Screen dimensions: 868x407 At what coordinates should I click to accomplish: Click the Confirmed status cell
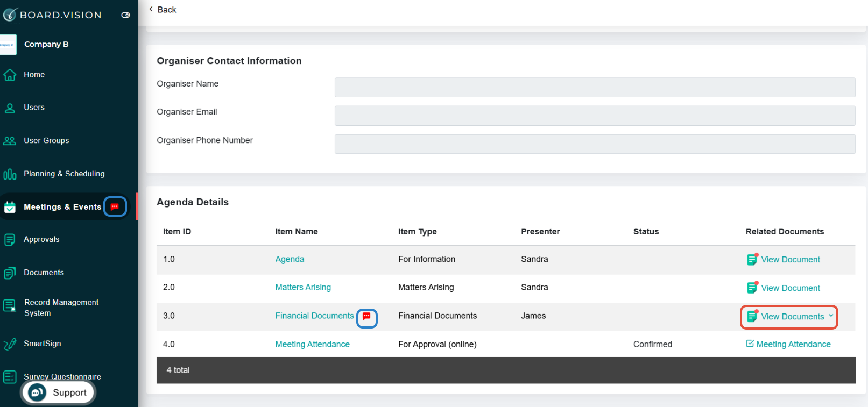pyautogui.click(x=652, y=344)
